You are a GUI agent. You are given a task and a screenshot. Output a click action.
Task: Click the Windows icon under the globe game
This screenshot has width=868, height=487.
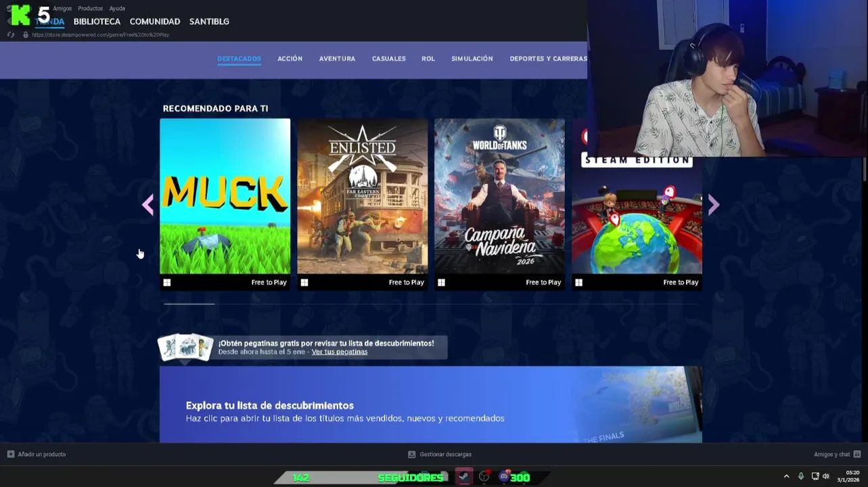click(578, 283)
